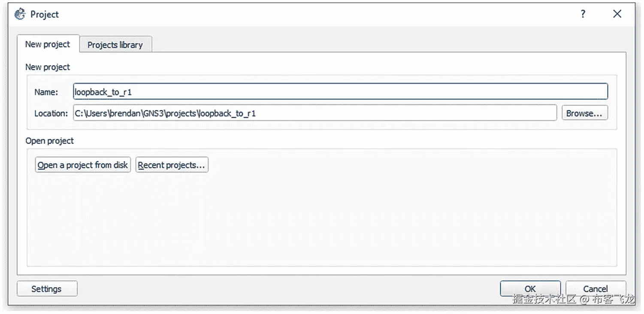Viewport: 644px width, 314px height.
Task: Open the Settings button at bottom left
Action: 47,289
